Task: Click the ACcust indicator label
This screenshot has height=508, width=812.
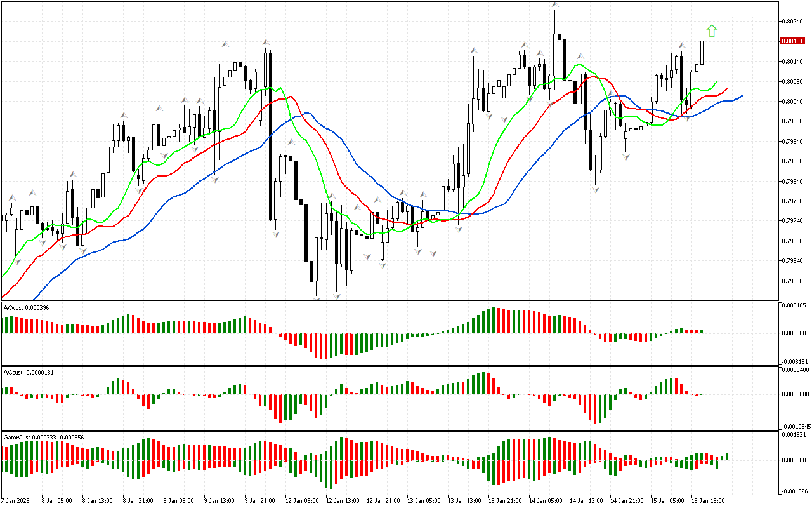Action: pos(29,372)
